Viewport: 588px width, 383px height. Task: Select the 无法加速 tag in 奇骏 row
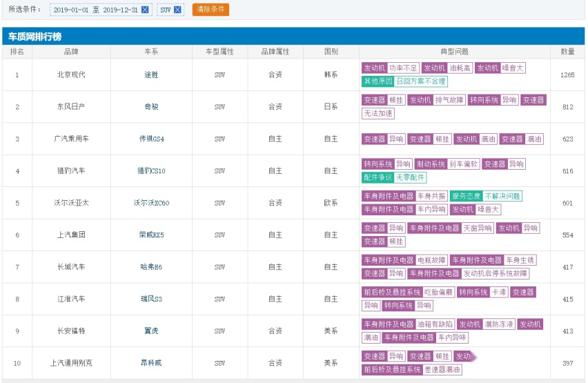(x=378, y=113)
